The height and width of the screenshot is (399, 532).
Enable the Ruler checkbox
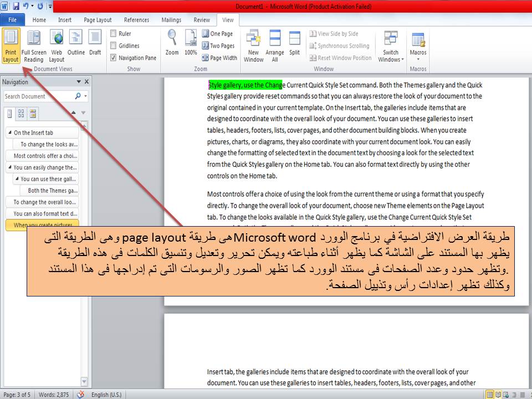coord(113,33)
